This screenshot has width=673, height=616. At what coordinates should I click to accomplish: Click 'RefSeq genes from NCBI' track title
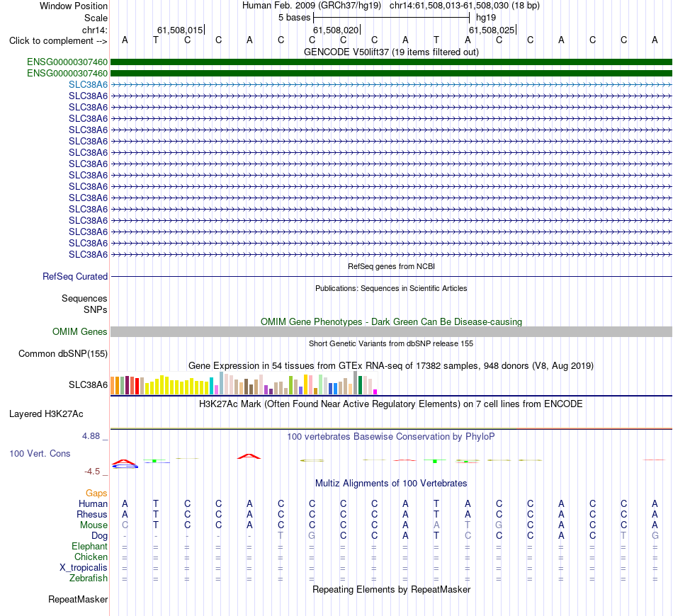[391, 266]
